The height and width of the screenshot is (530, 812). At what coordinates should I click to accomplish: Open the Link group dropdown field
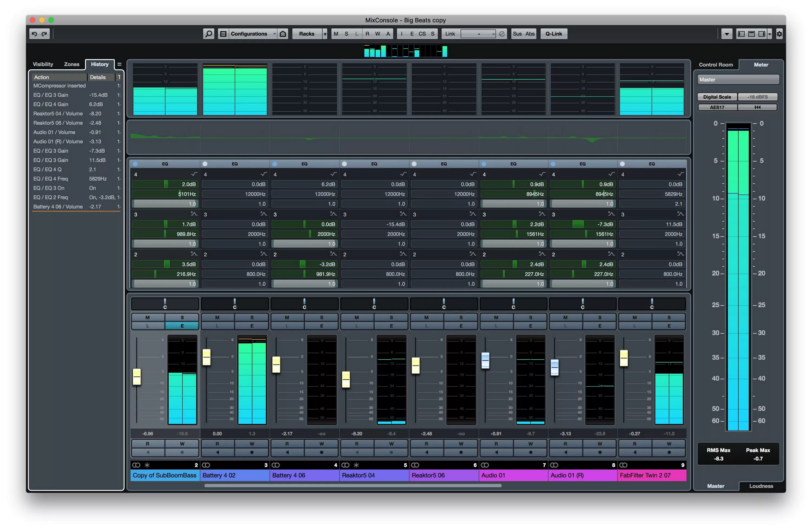pos(478,34)
